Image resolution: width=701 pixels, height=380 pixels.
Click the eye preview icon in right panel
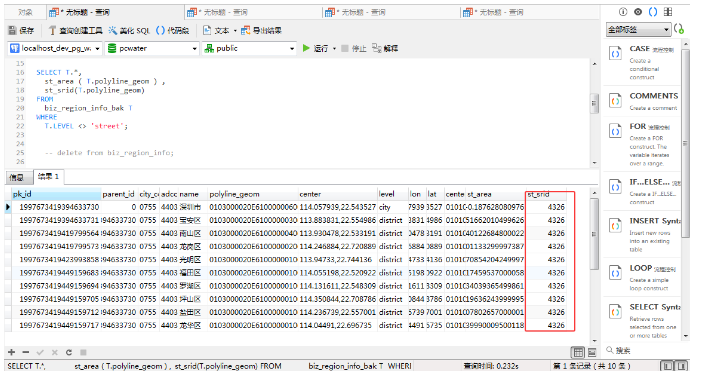(x=638, y=12)
